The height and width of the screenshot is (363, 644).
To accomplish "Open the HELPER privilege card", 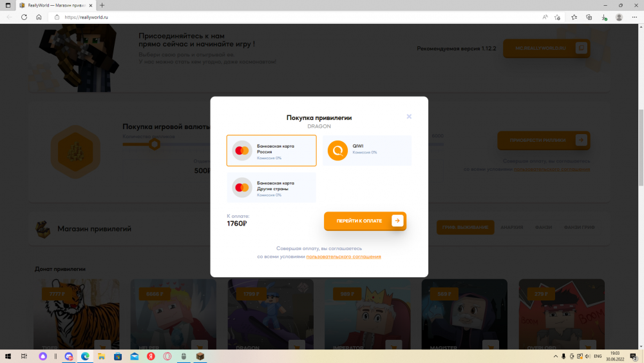I will [173, 315].
